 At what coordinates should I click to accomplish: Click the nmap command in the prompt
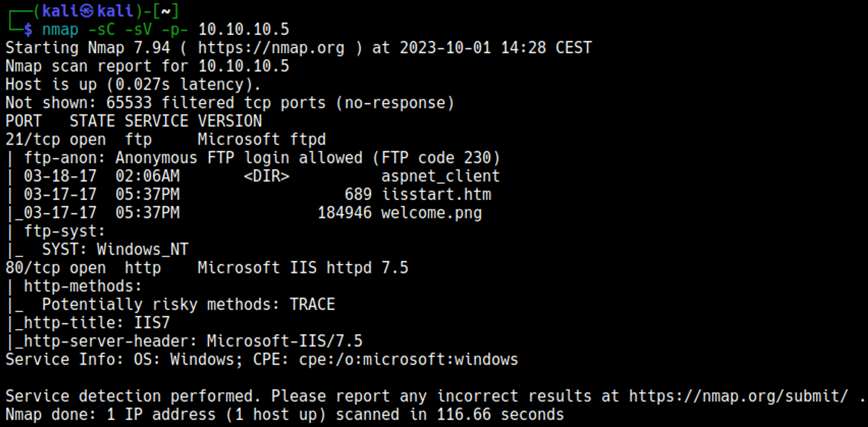pos(60,30)
